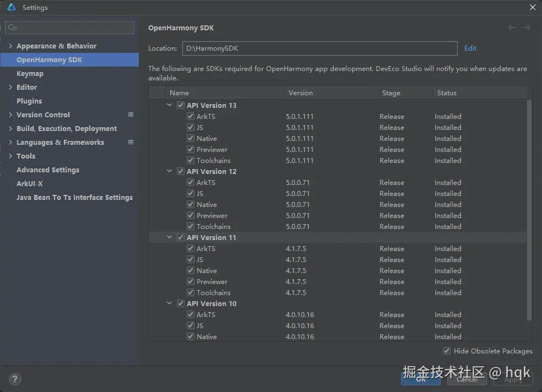Toggle the API Version 11 checkbox
The image size is (542, 392).
tap(181, 237)
